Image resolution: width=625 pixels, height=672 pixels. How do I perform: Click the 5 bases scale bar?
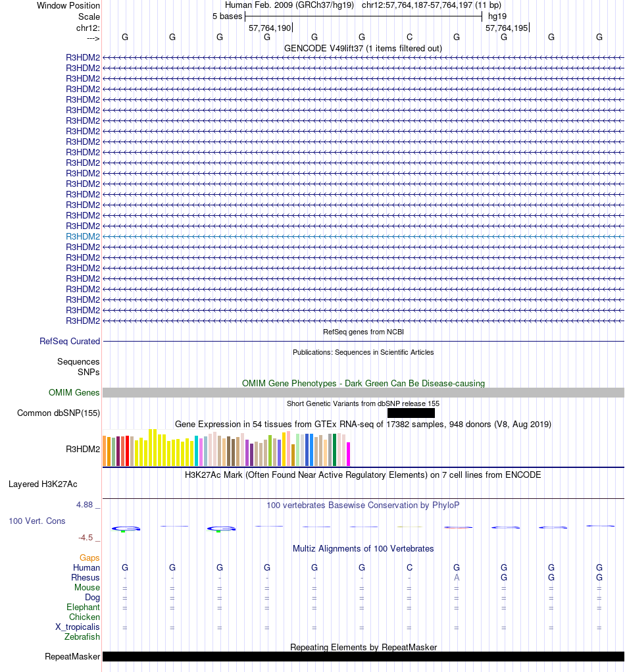coord(363,16)
